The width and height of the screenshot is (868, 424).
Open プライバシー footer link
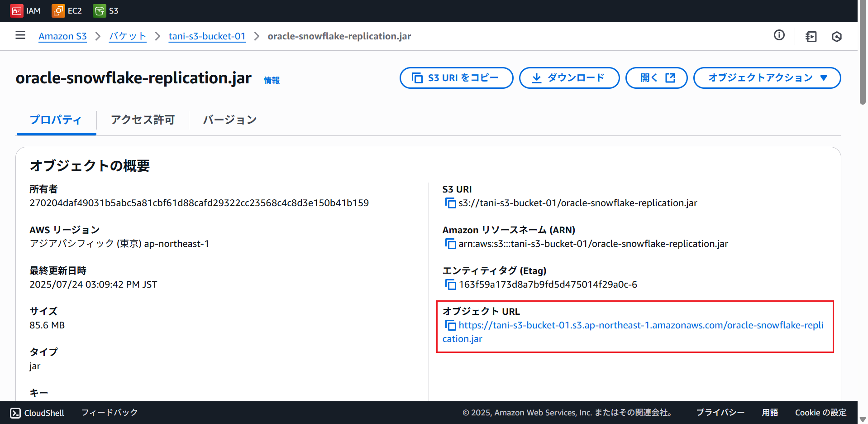click(720, 413)
